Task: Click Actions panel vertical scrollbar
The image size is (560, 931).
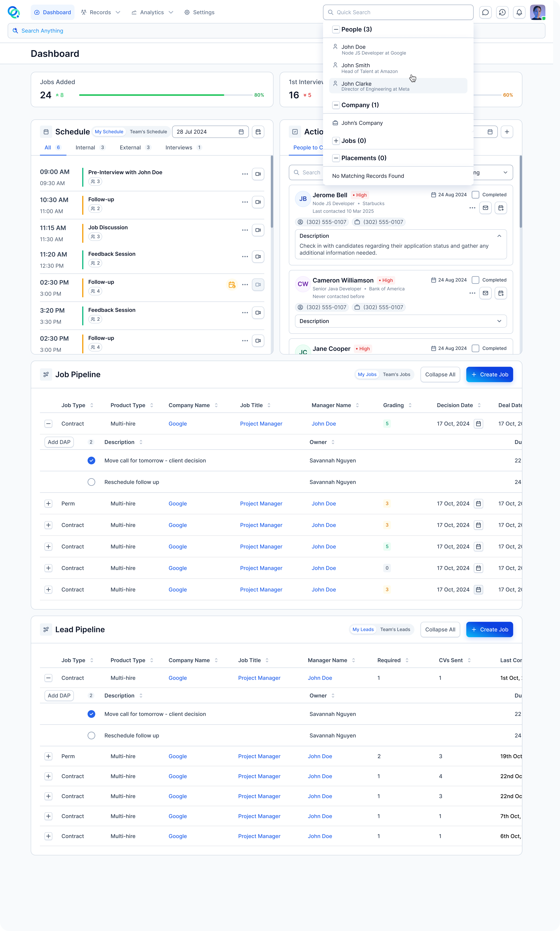Action: click(521, 192)
